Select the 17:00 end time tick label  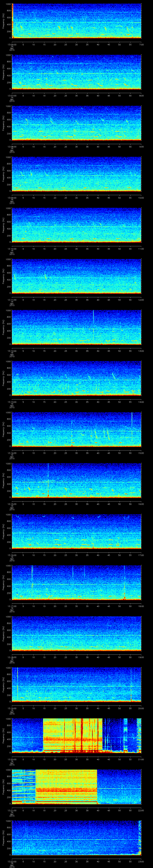[x=141, y=555]
